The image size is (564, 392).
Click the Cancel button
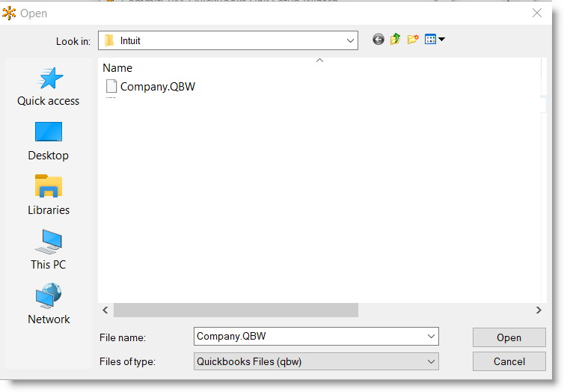point(509,361)
